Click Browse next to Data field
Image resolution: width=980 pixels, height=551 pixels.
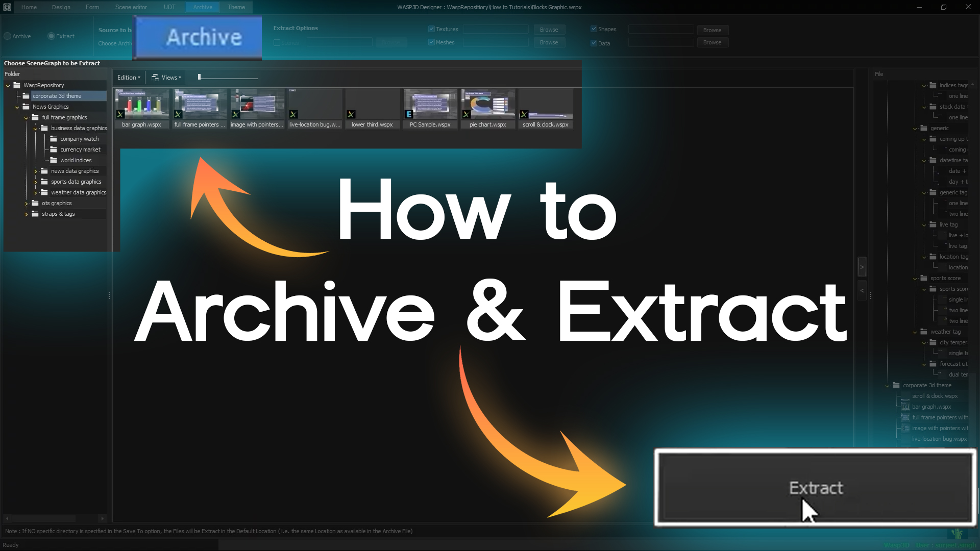[x=712, y=43]
